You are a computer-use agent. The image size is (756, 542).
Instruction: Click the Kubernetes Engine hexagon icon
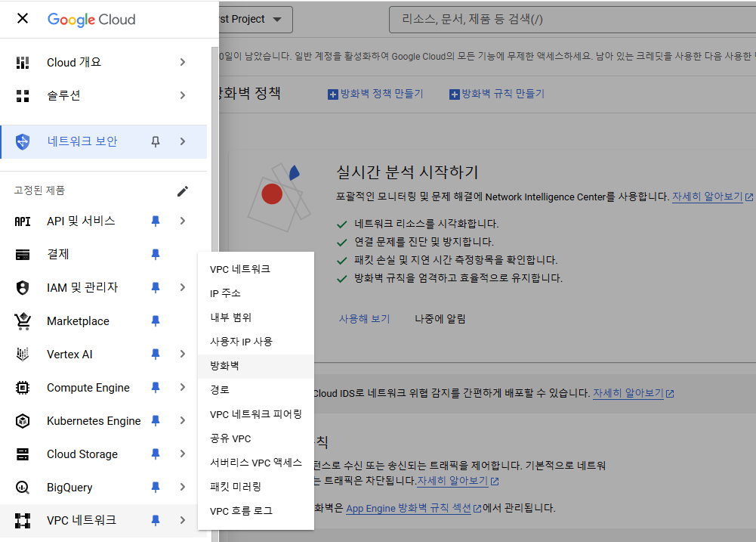coord(23,421)
